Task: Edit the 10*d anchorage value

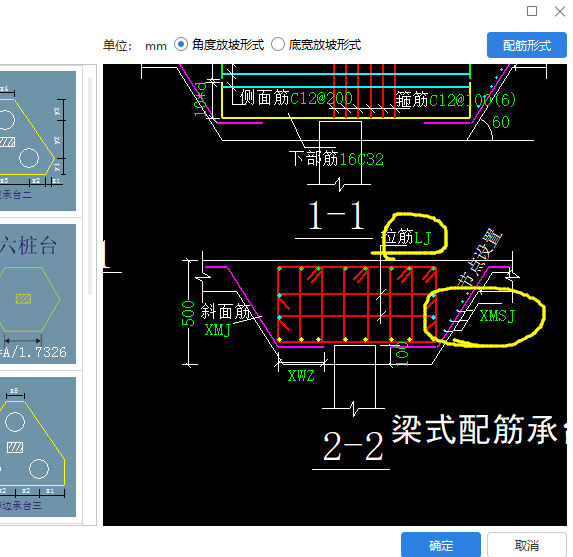Action: [200, 99]
